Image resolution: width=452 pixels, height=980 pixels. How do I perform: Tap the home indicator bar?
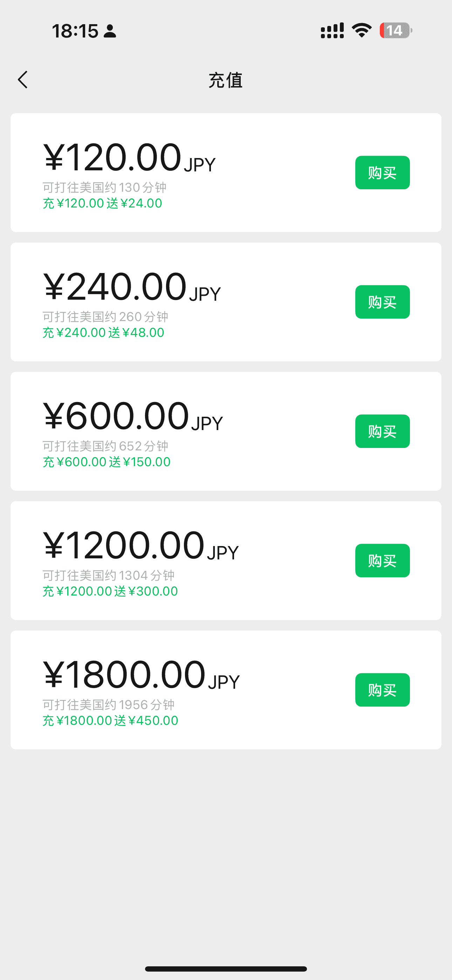point(226,968)
